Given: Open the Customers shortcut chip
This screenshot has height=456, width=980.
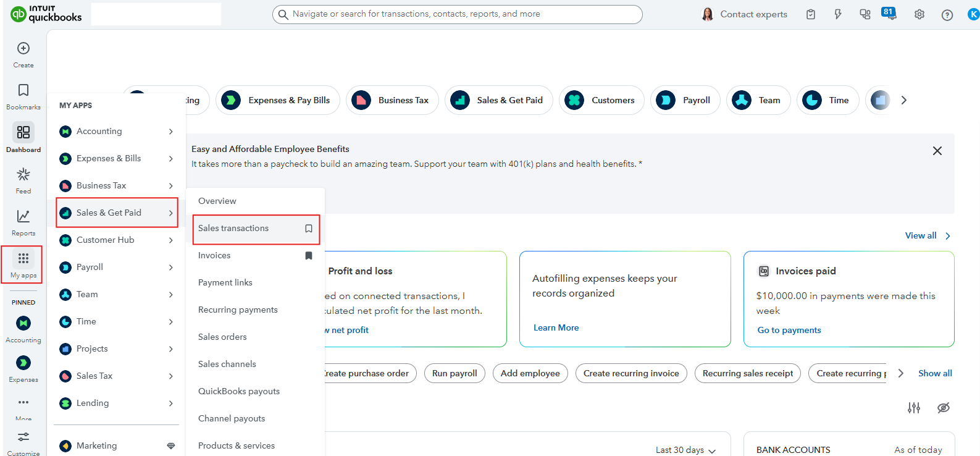Looking at the screenshot, I should 601,100.
